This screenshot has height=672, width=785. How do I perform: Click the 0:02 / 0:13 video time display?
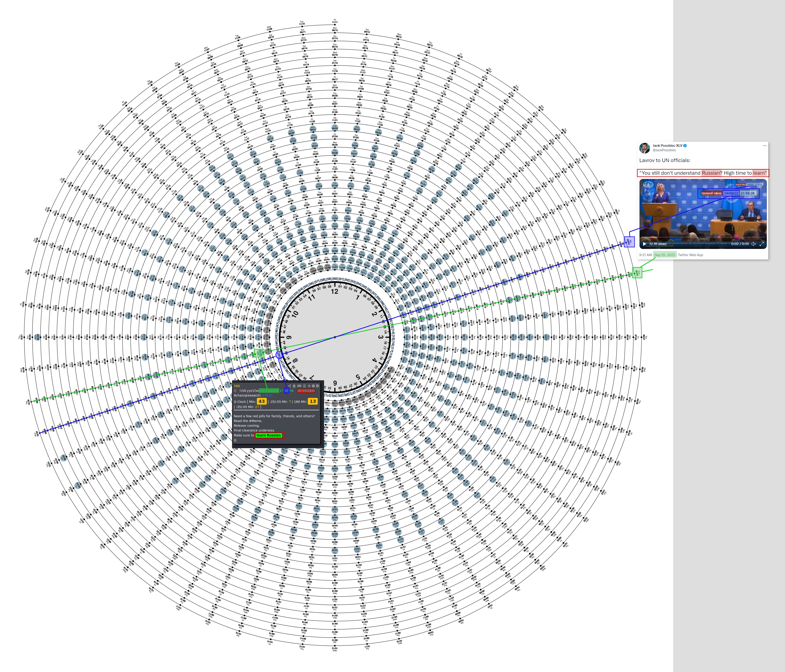[740, 244]
